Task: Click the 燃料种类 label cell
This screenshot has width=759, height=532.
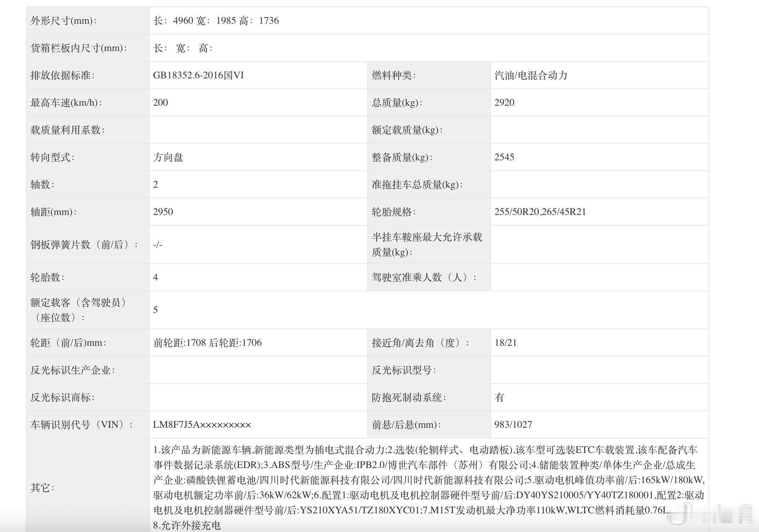Action: point(394,75)
